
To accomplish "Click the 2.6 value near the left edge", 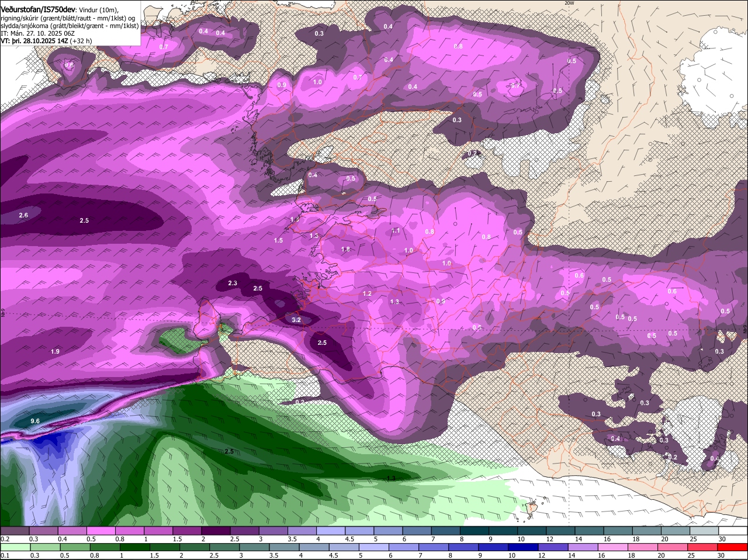I will click(23, 215).
